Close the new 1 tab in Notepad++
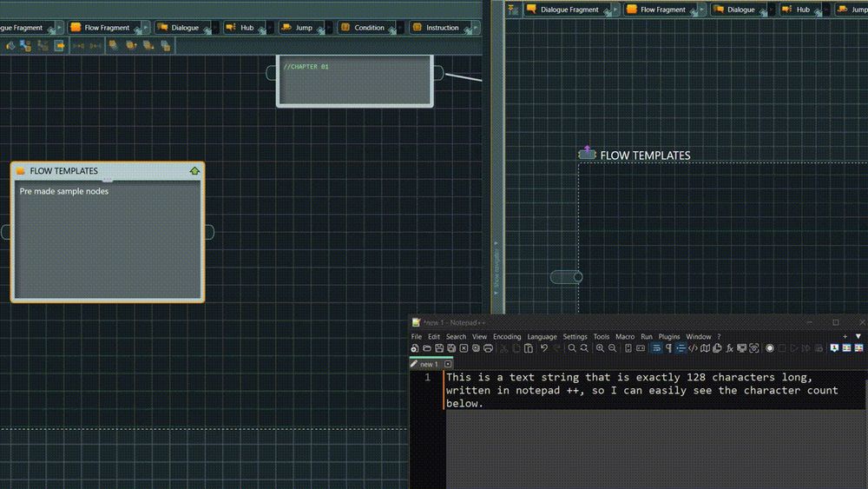Image resolution: width=868 pixels, height=489 pixels. click(x=448, y=365)
